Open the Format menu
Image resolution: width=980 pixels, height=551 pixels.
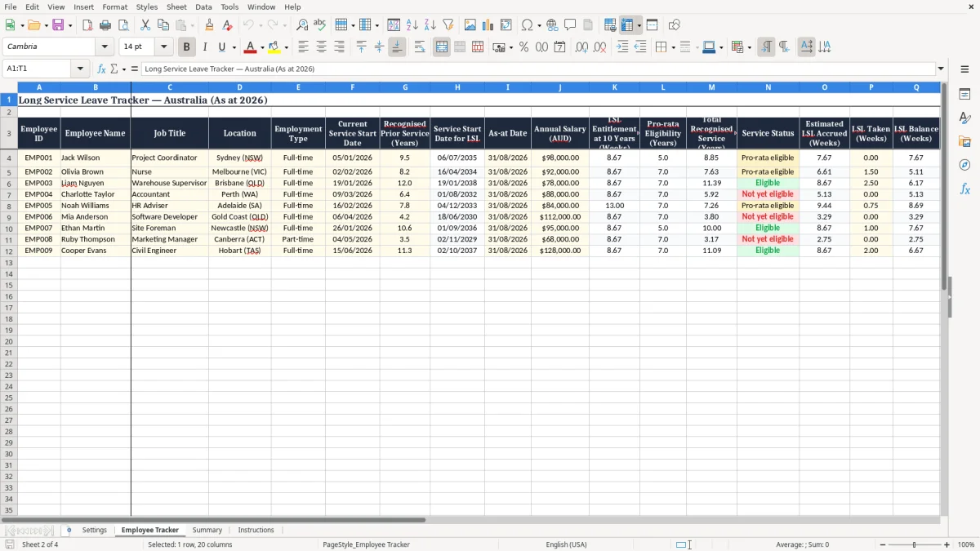[114, 7]
